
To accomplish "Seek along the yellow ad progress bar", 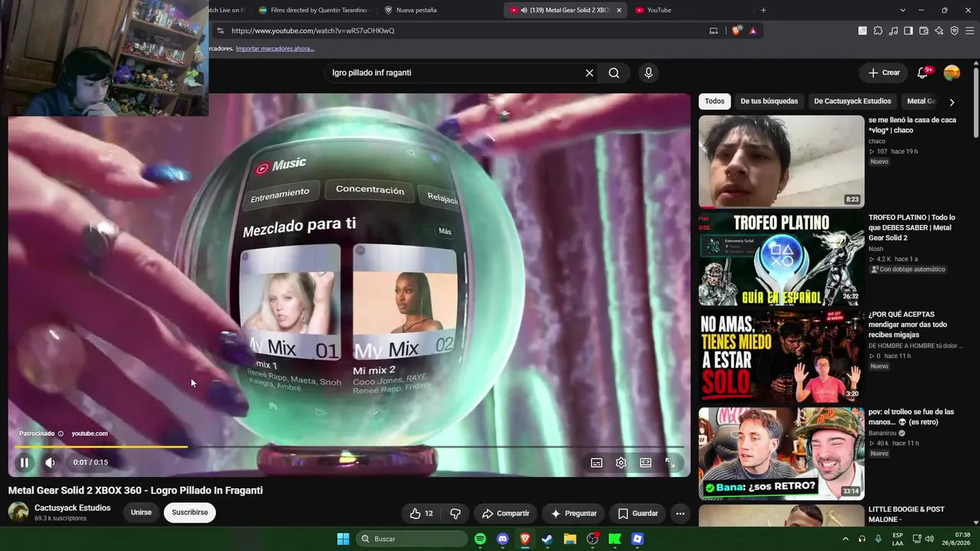I will pyautogui.click(x=349, y=447).
